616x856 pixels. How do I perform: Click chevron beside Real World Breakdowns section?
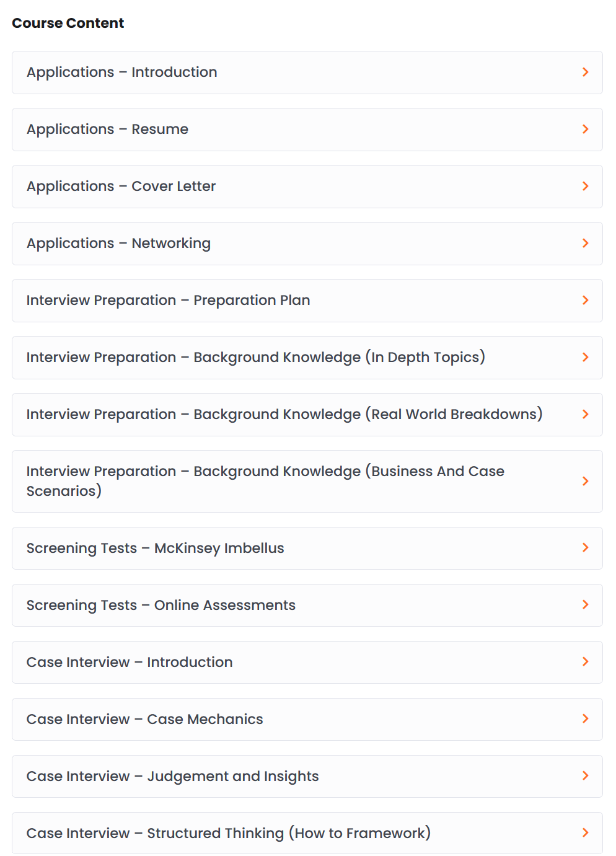[x=586, y=414]
